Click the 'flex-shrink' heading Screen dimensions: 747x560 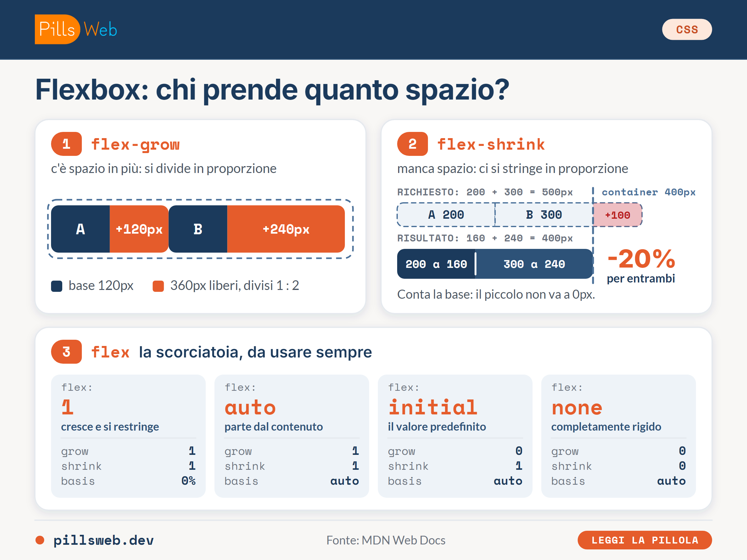[491, 144]
